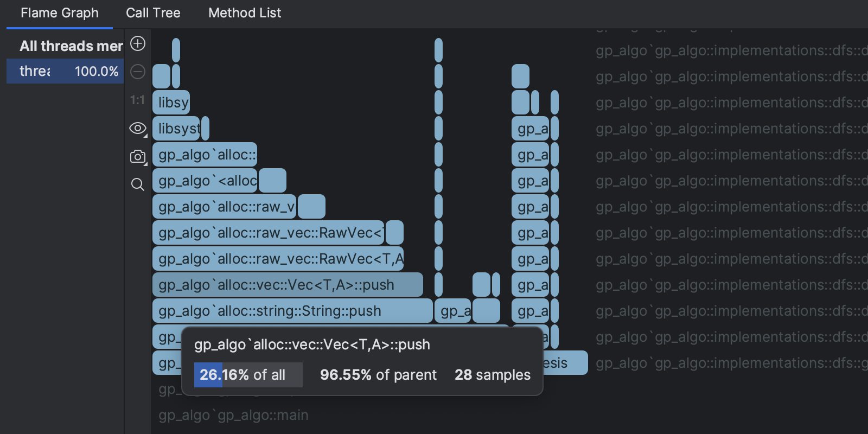Viewport: 868px width, 434px height.
Task: Click the zoom in plus icon
Action: click(138, 43)
